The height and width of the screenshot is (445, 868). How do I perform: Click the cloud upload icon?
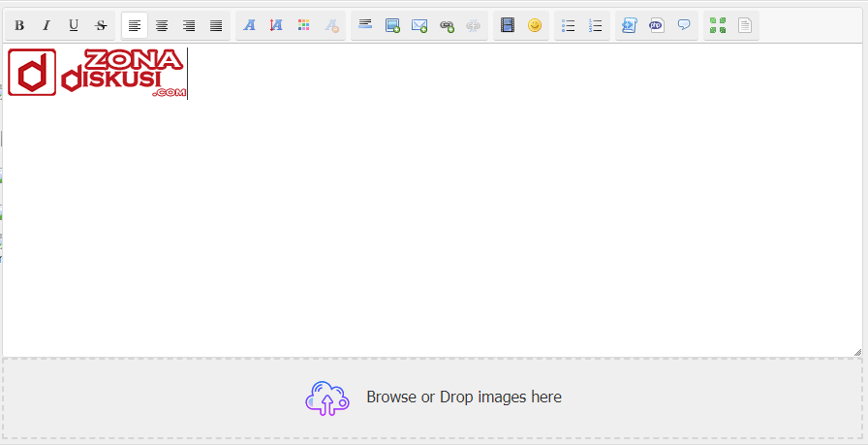(327, 398)
